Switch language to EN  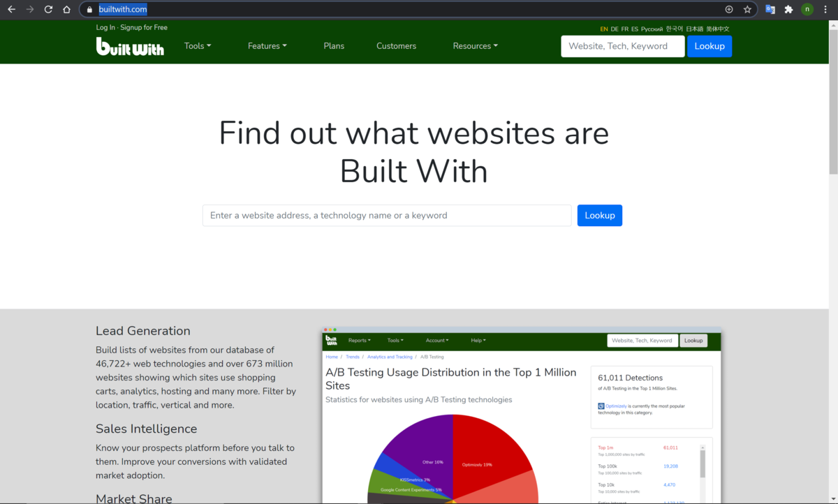(604, 29)
